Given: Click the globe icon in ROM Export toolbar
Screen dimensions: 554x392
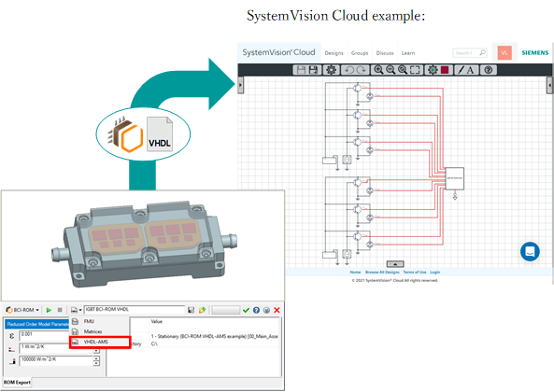Looking at the screenshot, I should (x=266, y=310).
